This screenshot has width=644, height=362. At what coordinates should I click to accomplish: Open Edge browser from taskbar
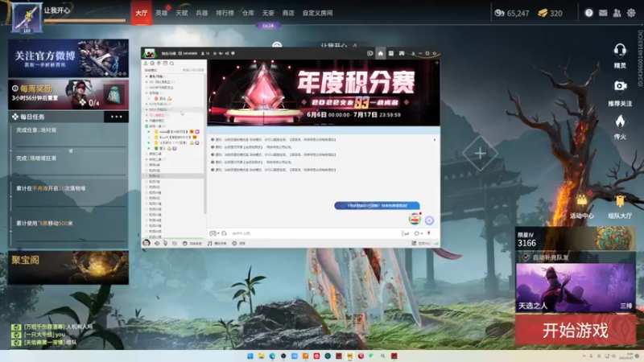pyautogui.click(x=272, y=356)
